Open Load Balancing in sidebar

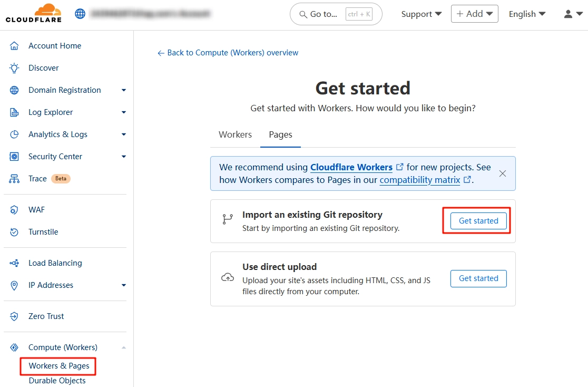tap(55, 263)
